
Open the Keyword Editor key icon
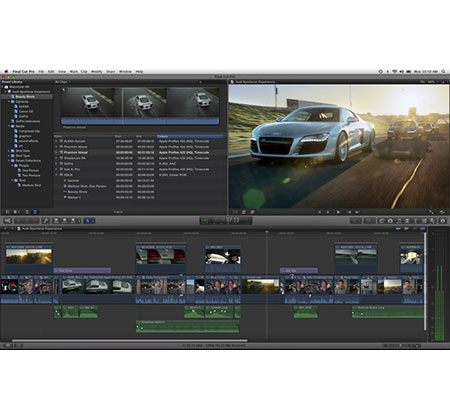click(46, 221)
